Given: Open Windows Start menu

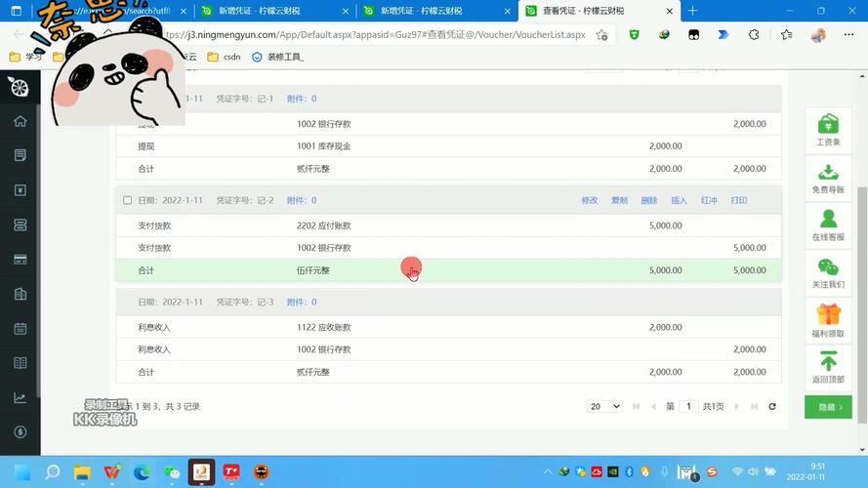Looking at the screenshot, I should 22,472.
